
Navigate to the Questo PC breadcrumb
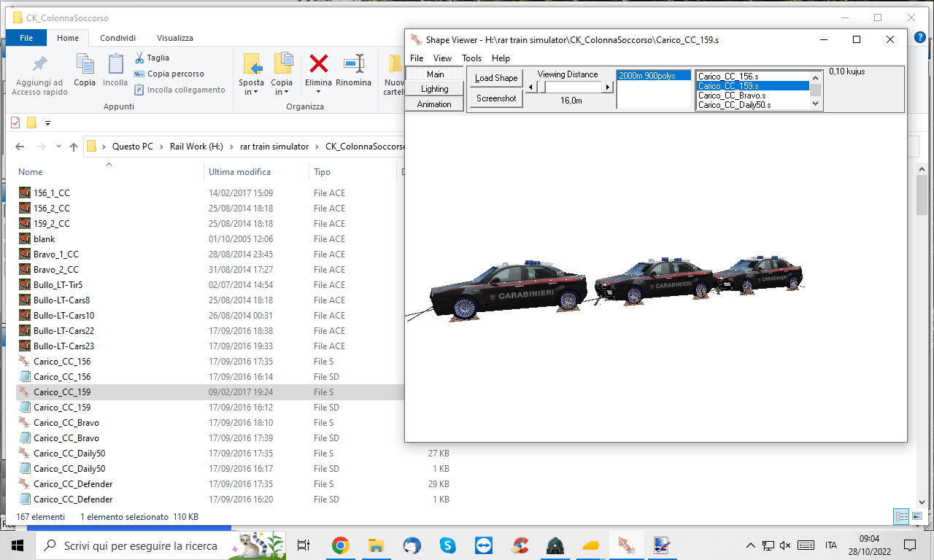click(132, 147)
